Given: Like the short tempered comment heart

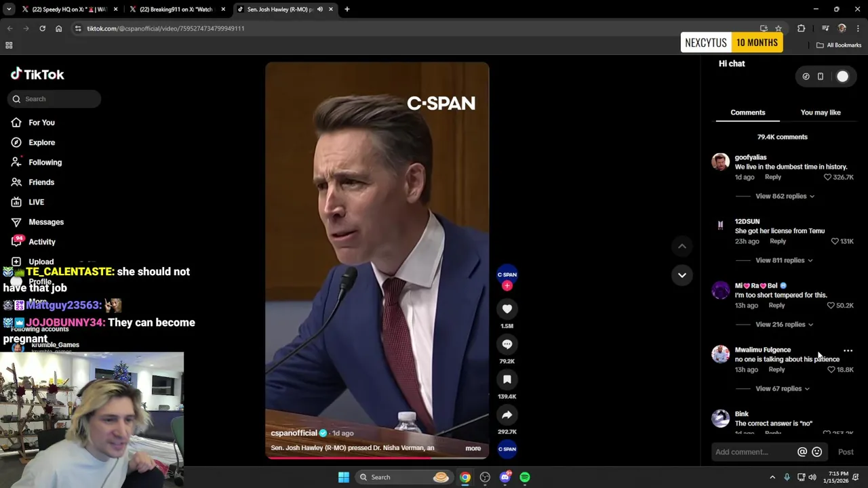Looking at the screenshot, I should click(x=831, y=306).
